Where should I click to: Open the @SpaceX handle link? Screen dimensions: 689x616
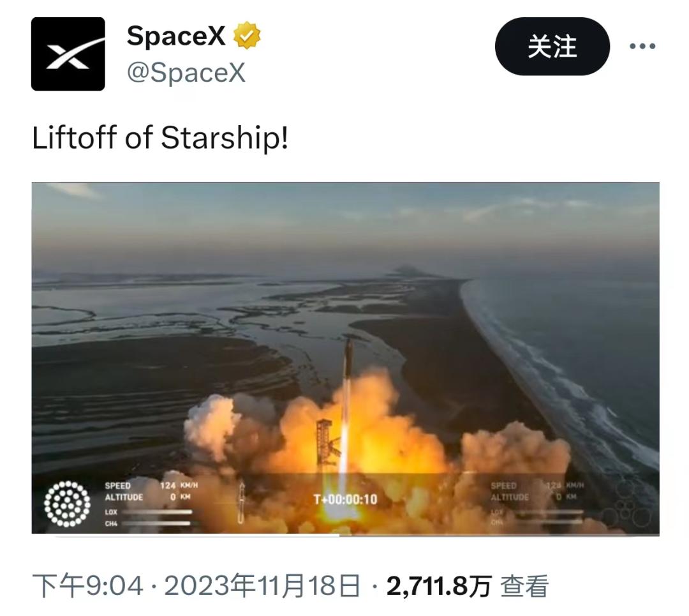coord(186,72)
